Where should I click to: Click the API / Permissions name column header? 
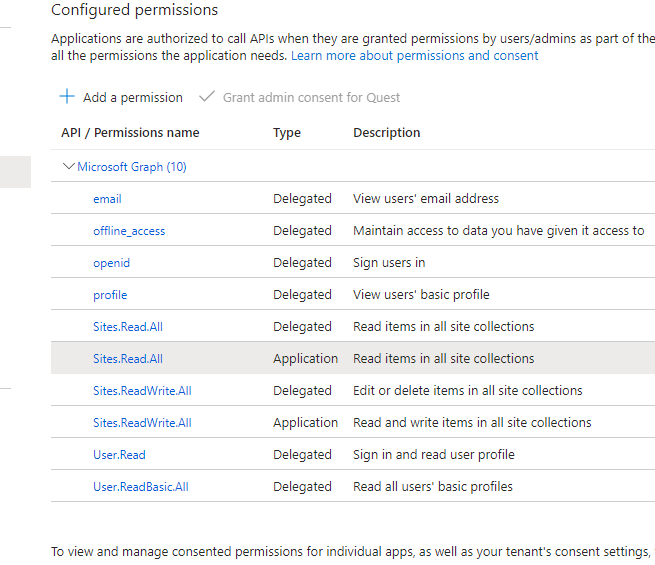click(130, 133)
